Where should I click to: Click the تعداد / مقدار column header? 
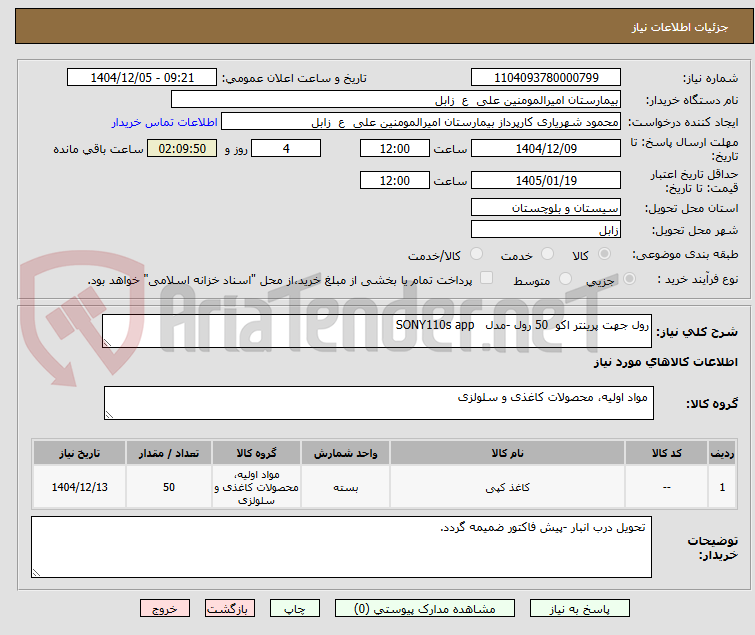click(x=169, y=453)
